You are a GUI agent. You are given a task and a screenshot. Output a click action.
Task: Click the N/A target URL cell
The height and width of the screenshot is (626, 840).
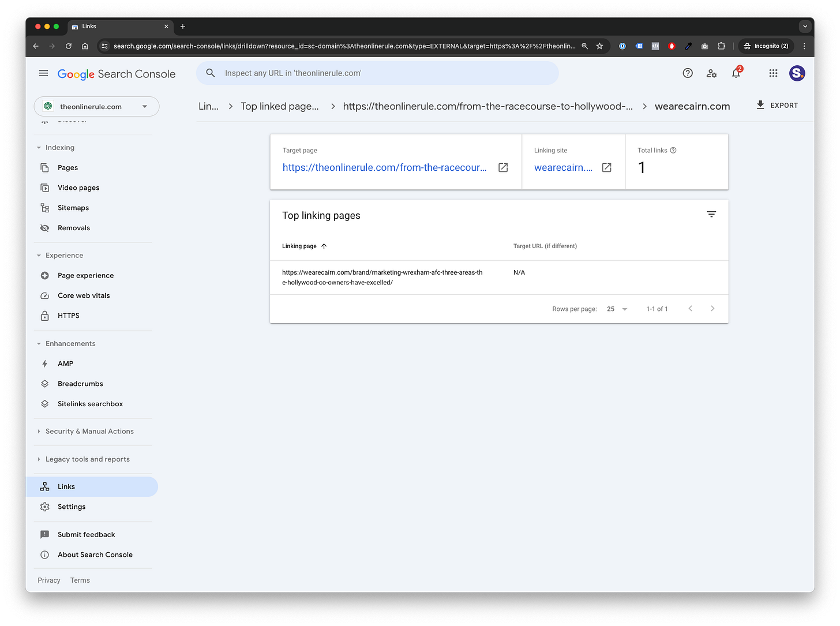(x=519, y=272)
